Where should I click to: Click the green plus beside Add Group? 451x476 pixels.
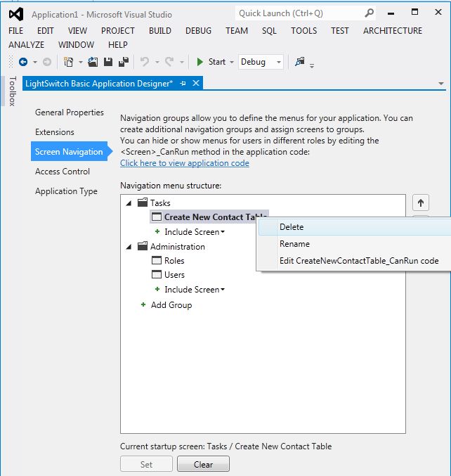coord(143,304)
